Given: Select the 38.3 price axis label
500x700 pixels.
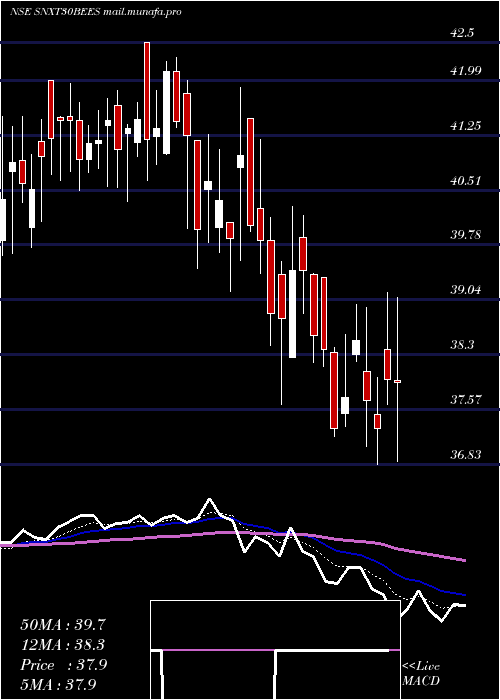Looking at the screenshot, I should (462, 345).
